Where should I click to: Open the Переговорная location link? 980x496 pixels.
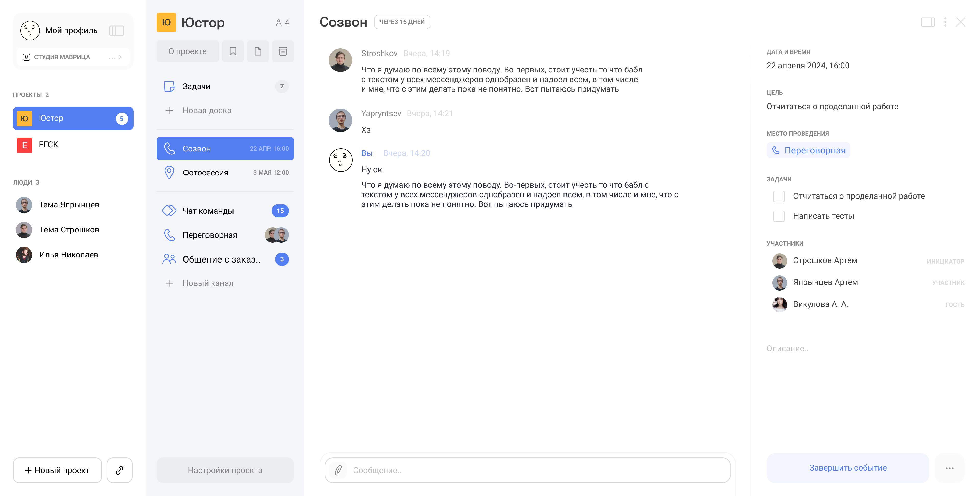(x=808, y=151)
